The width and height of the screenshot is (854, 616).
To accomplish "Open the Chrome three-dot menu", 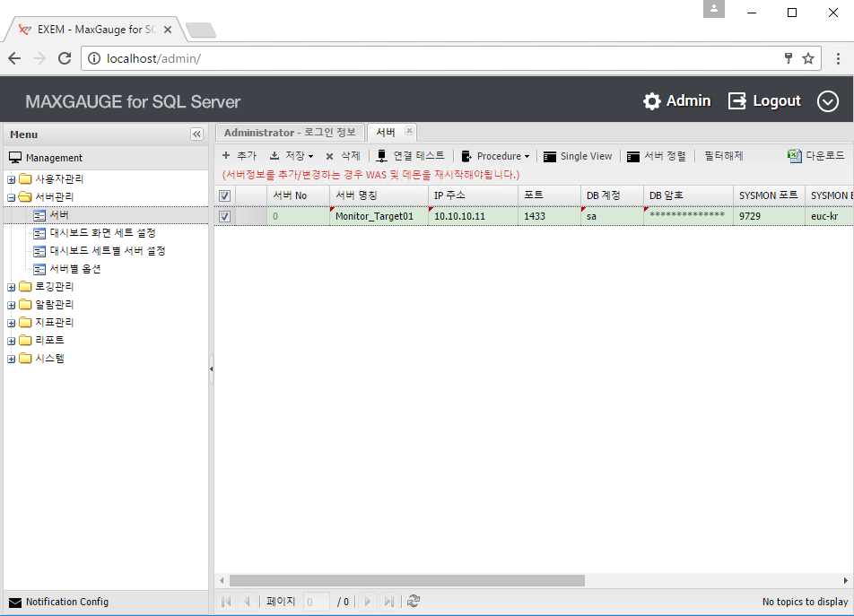I will pos(838,58).
